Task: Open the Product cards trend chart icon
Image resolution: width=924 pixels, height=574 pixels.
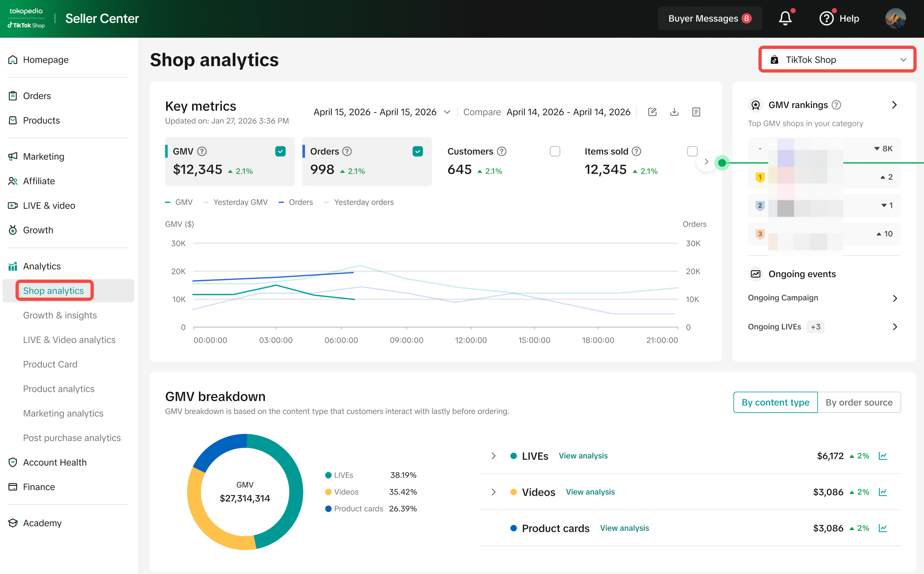Action: 883,528
